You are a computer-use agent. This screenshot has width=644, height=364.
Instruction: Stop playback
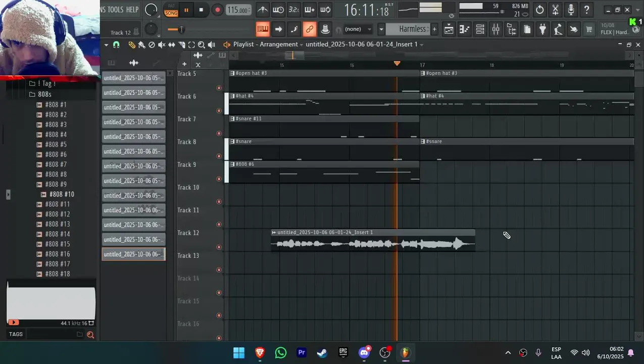tap(201, 10)
